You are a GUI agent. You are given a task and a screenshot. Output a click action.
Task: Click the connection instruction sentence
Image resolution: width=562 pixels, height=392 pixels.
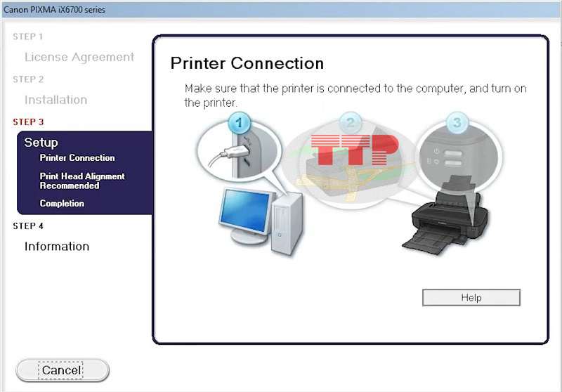[355, 96]
